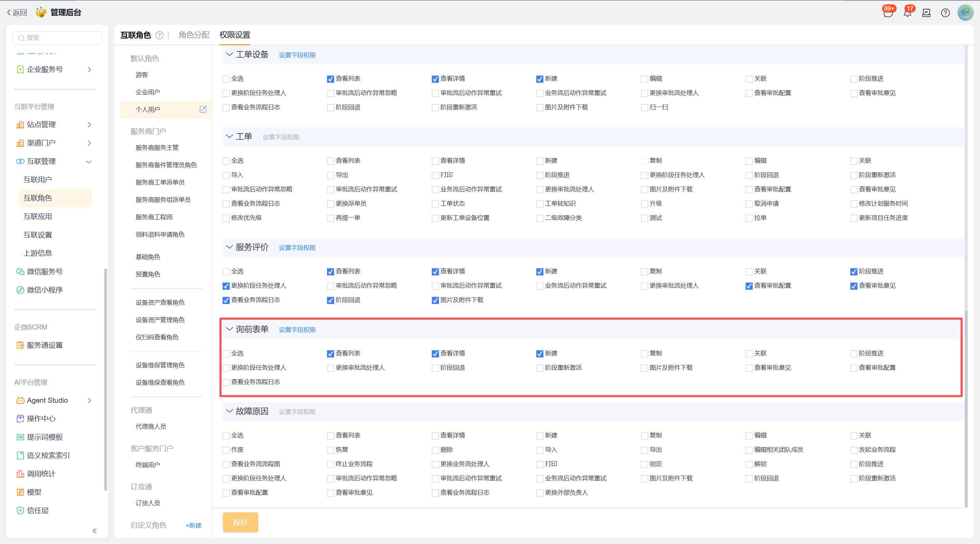Open 上游信息 in the sidebar
980x544 pixels.
[x=38, y=253]
